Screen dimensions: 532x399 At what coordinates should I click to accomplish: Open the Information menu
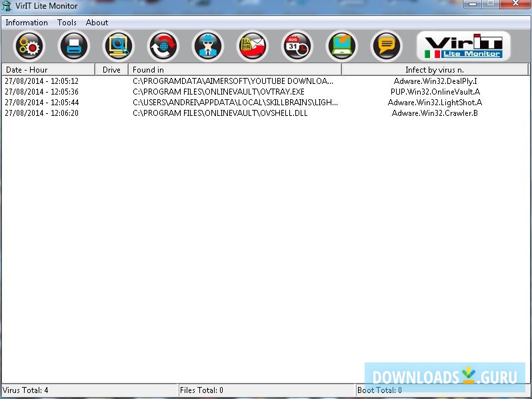pos(27,23)
